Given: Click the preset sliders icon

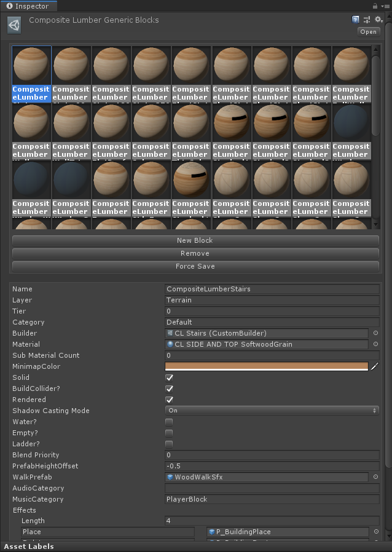Looking at the screenshot, I should pos(367,19).
